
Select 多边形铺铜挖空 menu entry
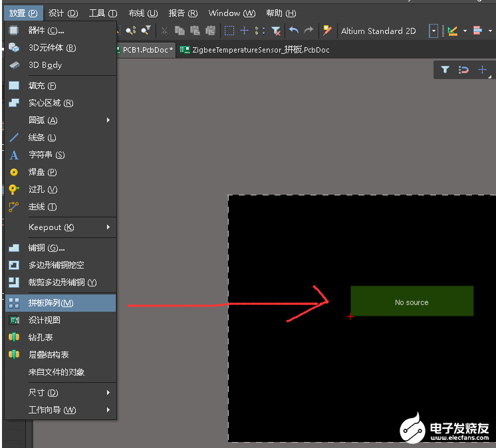(61, 265)
